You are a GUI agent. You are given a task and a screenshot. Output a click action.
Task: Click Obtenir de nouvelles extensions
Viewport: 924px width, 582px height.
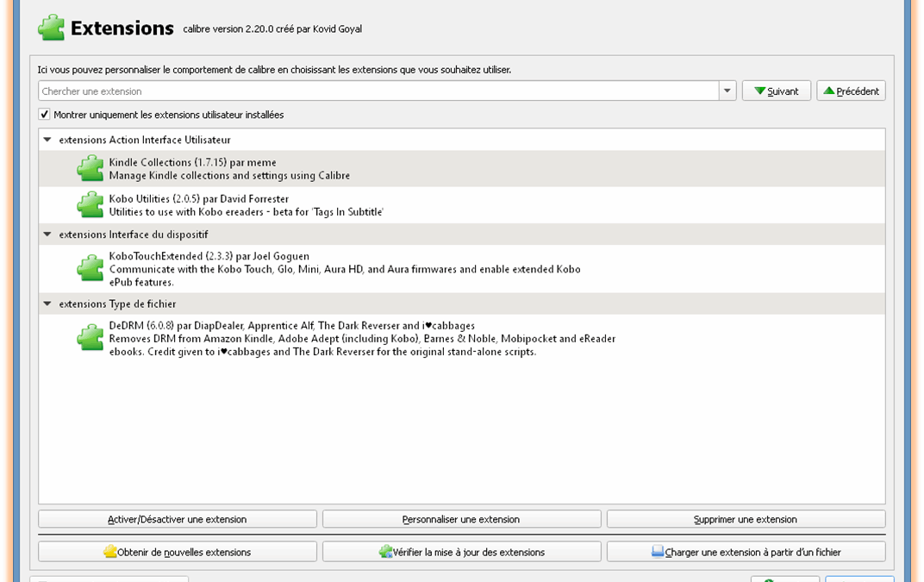pyautogui.click(x=178, y=552)
